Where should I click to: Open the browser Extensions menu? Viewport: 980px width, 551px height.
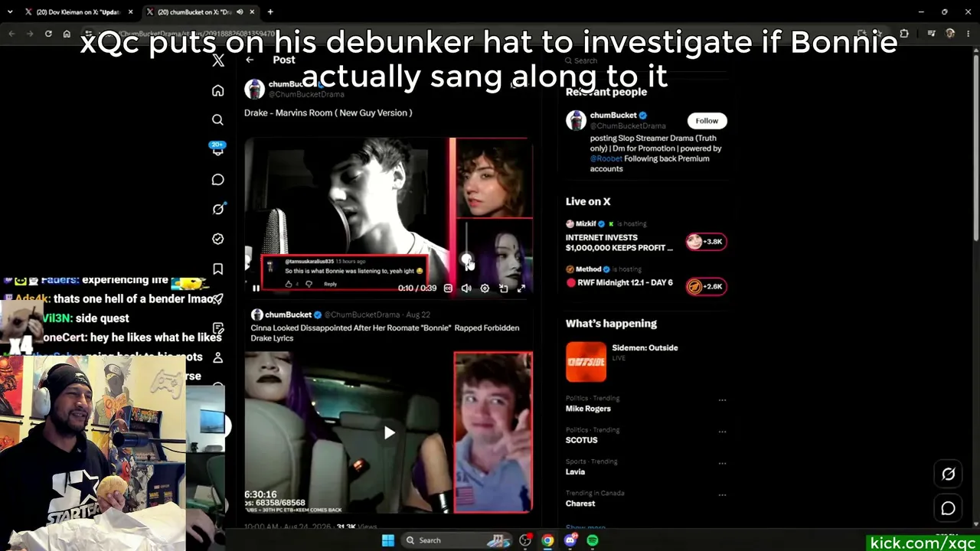tap(904, 34)
